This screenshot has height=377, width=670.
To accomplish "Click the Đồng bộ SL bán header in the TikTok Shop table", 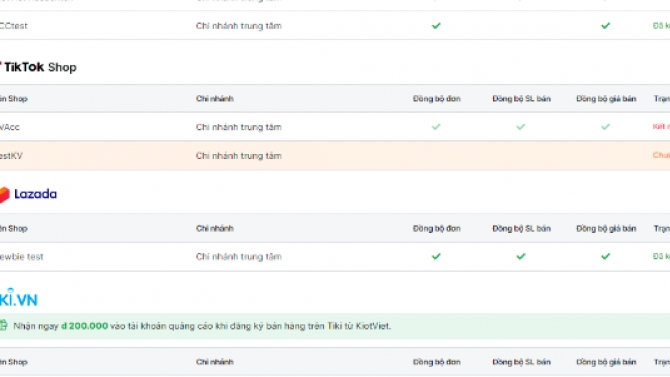I will point(521,99).
